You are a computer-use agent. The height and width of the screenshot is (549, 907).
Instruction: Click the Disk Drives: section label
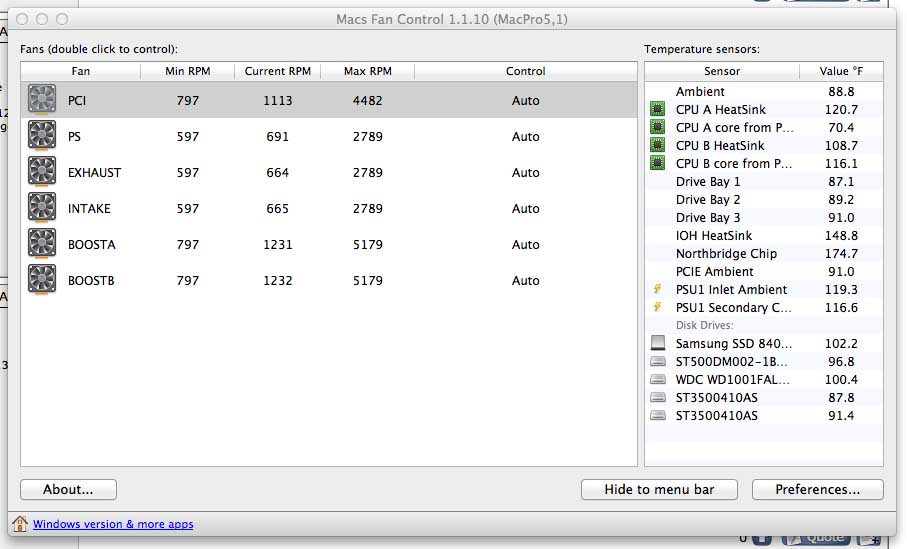(x=705, y=325)
